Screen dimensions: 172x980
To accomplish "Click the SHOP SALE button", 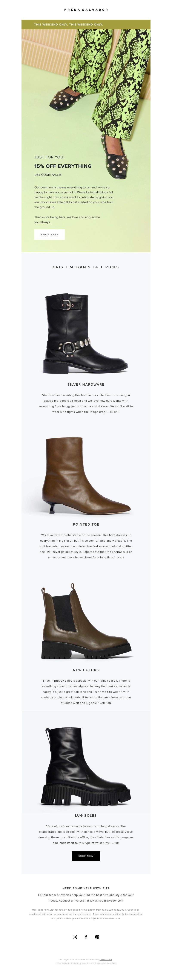I will point(50,234).
